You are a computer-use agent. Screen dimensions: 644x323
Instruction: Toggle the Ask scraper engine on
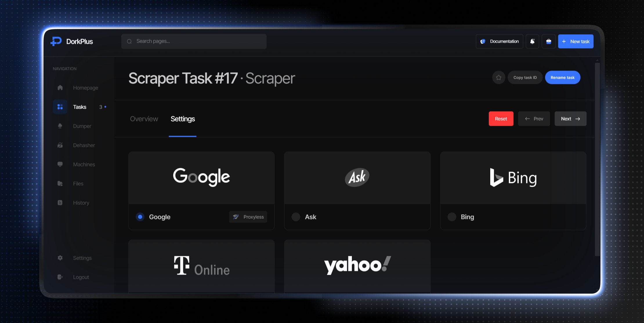pyautogui.click(x=296, y=216)
